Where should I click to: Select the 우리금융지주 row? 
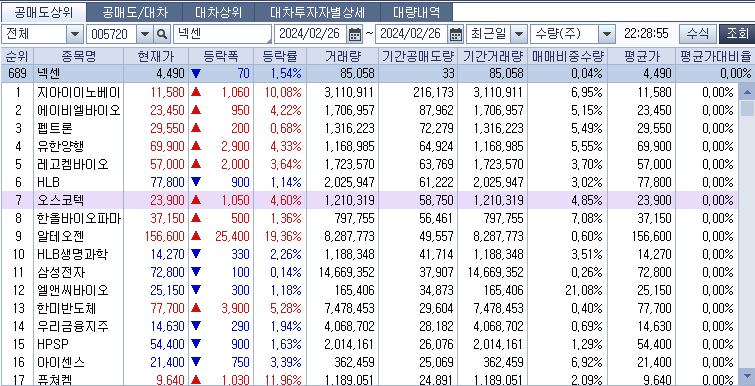(370, 326)
